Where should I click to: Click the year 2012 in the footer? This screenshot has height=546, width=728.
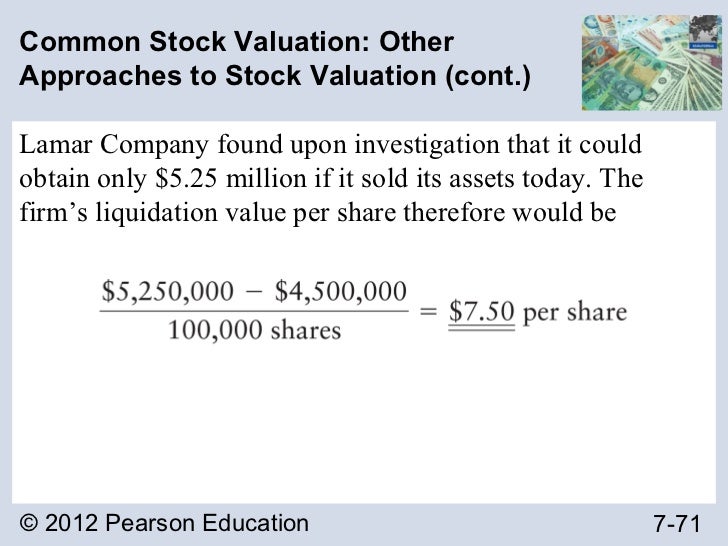tap(73, 522)
